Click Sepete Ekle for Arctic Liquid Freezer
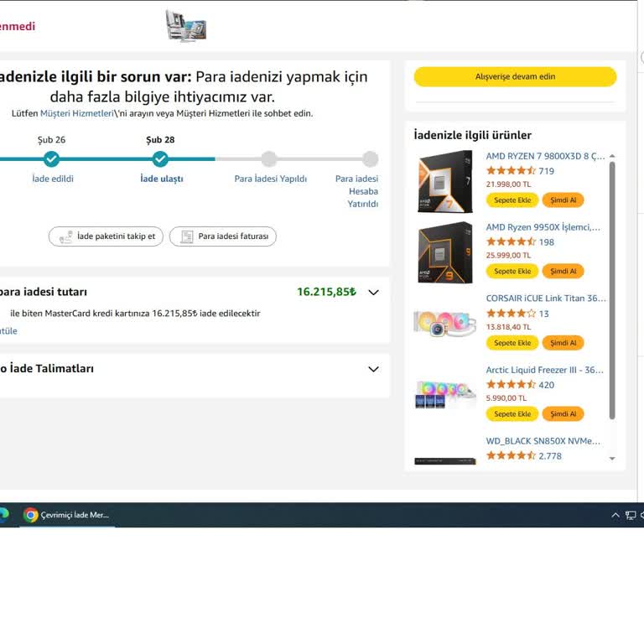644x644 pixels. 512,414
